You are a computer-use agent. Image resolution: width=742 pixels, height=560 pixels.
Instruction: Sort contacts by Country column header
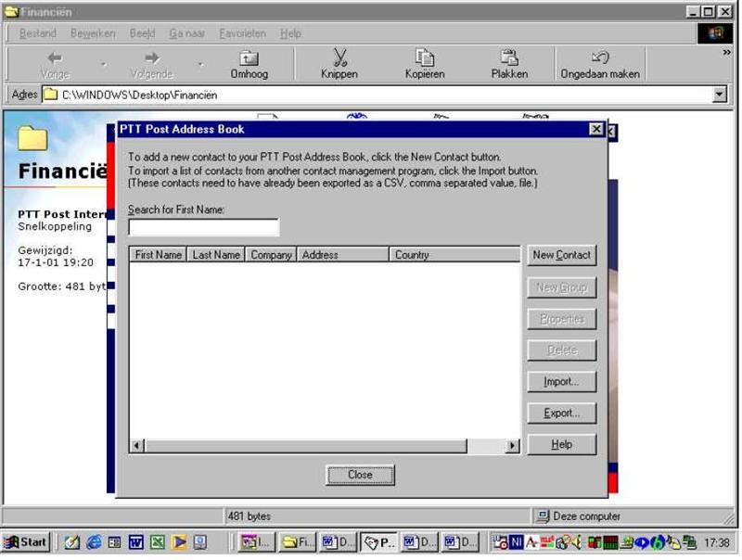[x=454, y=255]
